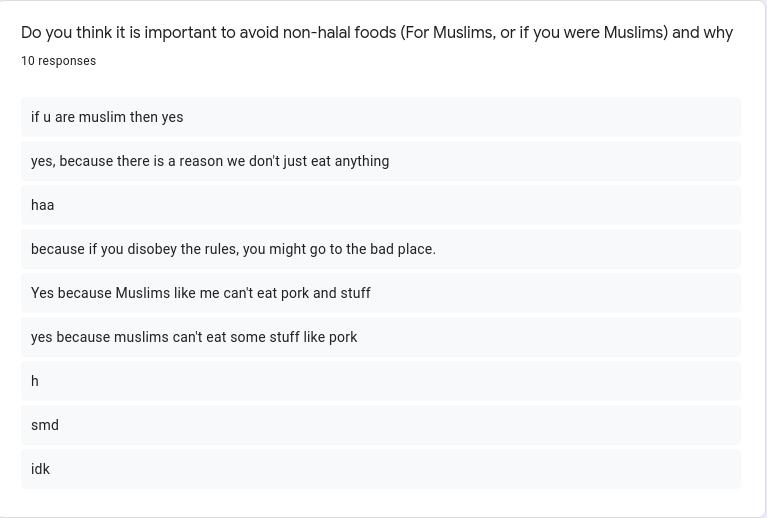Click the 'smd' response row
Image resolution: width=767 pixels, height=518 pixels.
click(x=381, y=425)
